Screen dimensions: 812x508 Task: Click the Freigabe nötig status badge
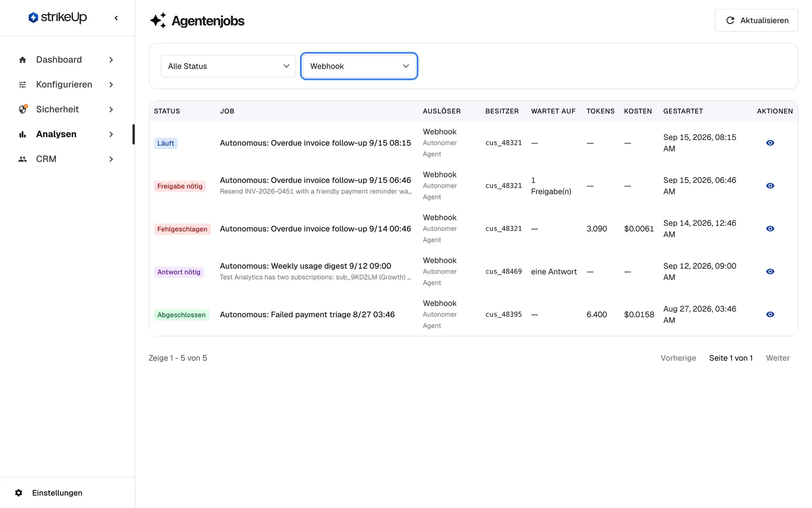click(180, 186)
